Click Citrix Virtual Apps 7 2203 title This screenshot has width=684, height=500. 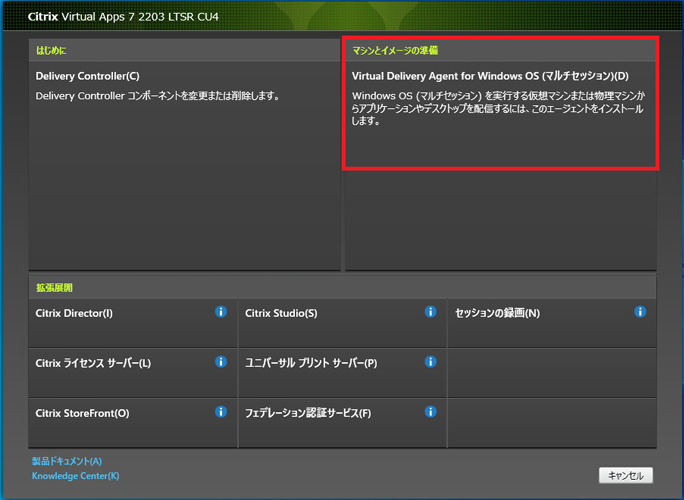point(123,17)
